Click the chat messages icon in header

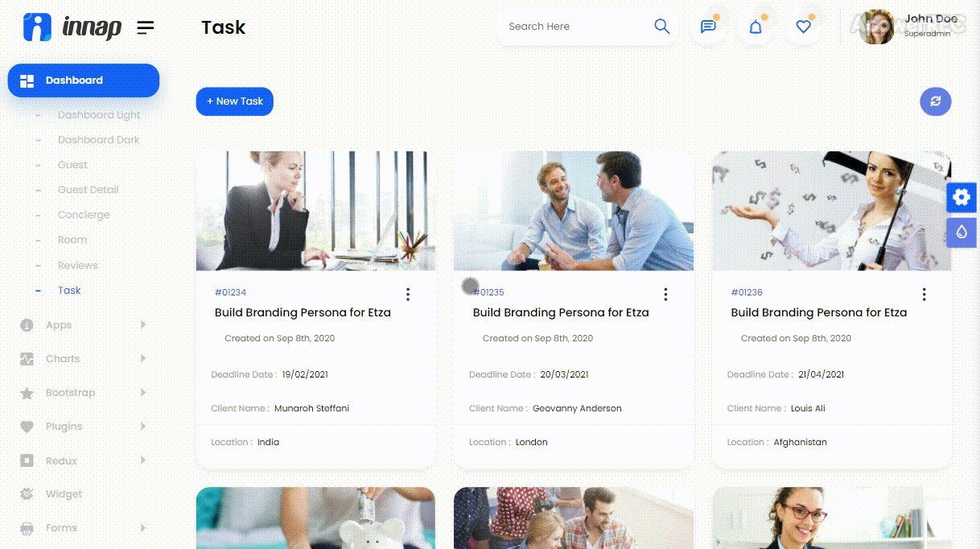coord(708,27)
